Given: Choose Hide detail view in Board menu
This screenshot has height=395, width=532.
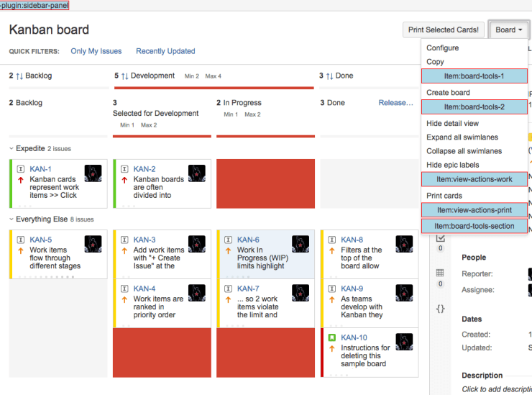Looking at the screenshot, I should 452,124.
